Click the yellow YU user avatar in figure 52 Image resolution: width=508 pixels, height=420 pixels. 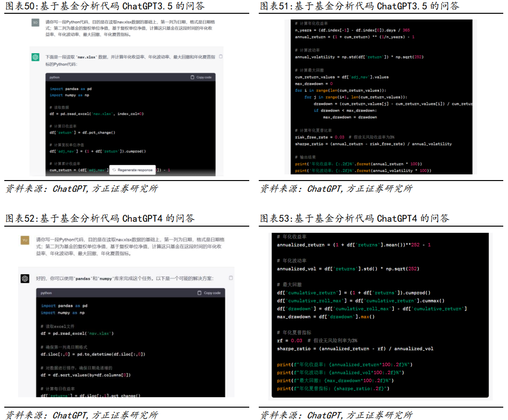pos(25,240)
